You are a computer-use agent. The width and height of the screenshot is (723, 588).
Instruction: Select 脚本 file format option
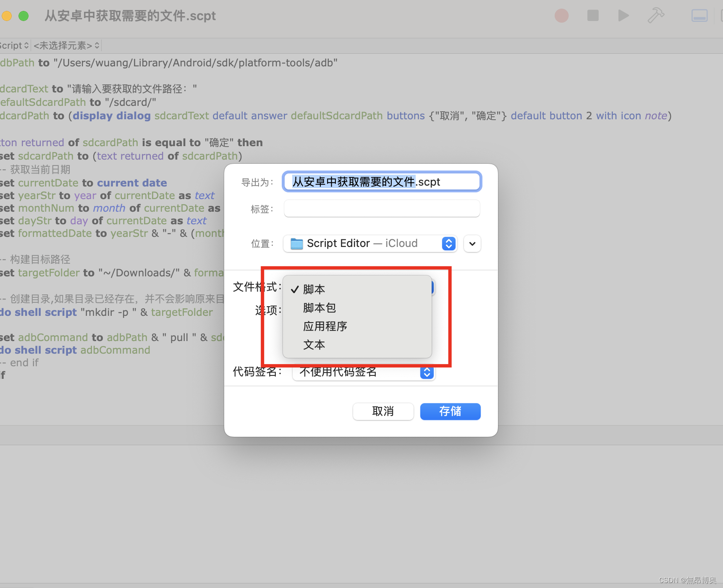point(357,289)
